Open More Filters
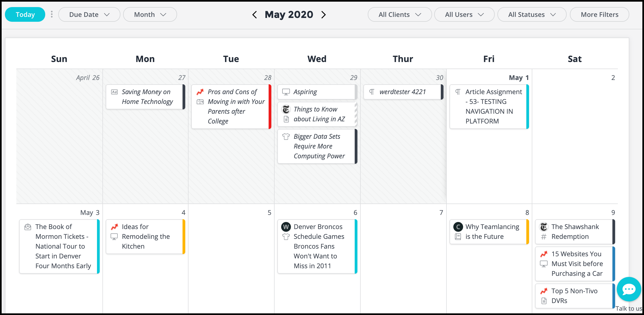Viewport: 644px width, 315px height. click(599, 14)
